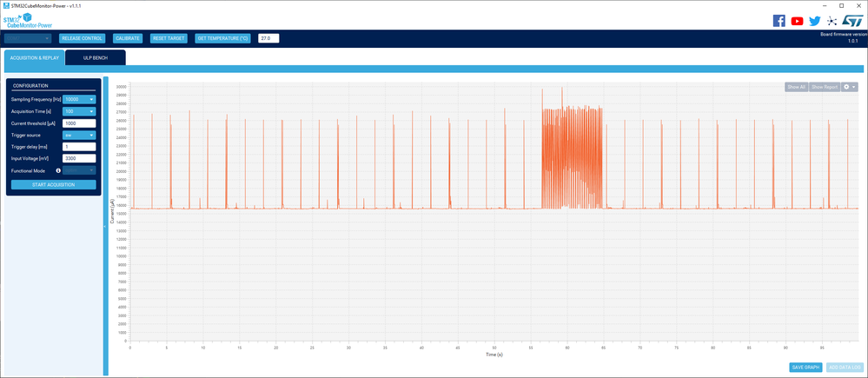Open the Twitter link icon
Image resolution: width=868 pixels, height=378 pixels.
click(x=814, y=21)
